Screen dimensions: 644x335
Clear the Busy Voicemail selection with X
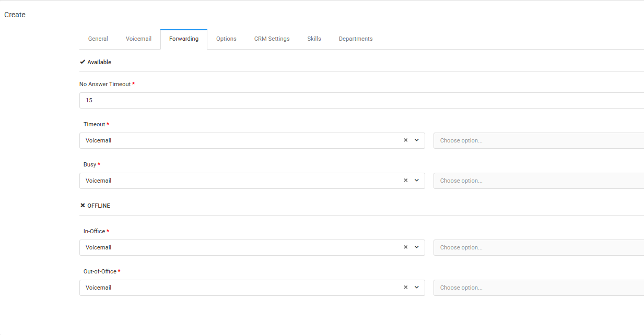(x=405, y=181)
